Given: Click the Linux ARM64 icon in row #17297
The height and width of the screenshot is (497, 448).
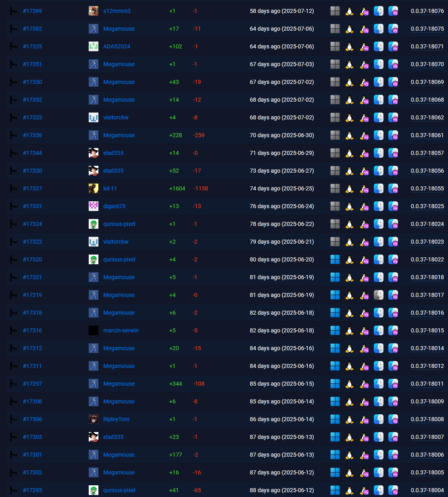Looking at the screenshot, I should [365, 384].
